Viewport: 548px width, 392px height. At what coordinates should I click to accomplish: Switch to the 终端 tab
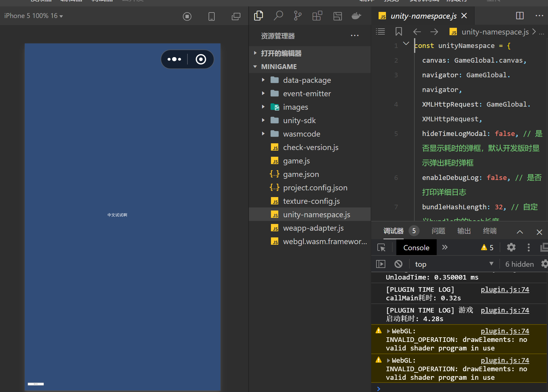tap(490, 231)
